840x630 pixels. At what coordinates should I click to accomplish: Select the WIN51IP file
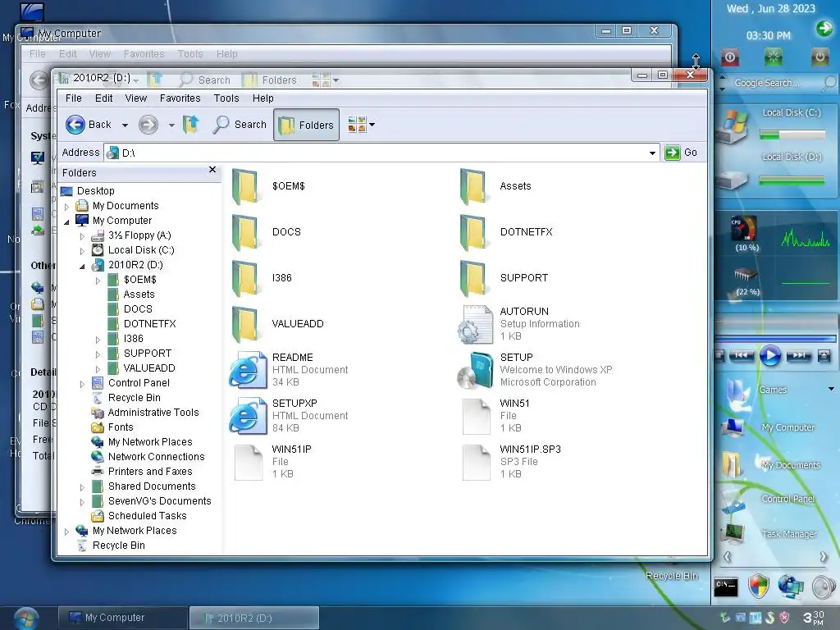249,463
